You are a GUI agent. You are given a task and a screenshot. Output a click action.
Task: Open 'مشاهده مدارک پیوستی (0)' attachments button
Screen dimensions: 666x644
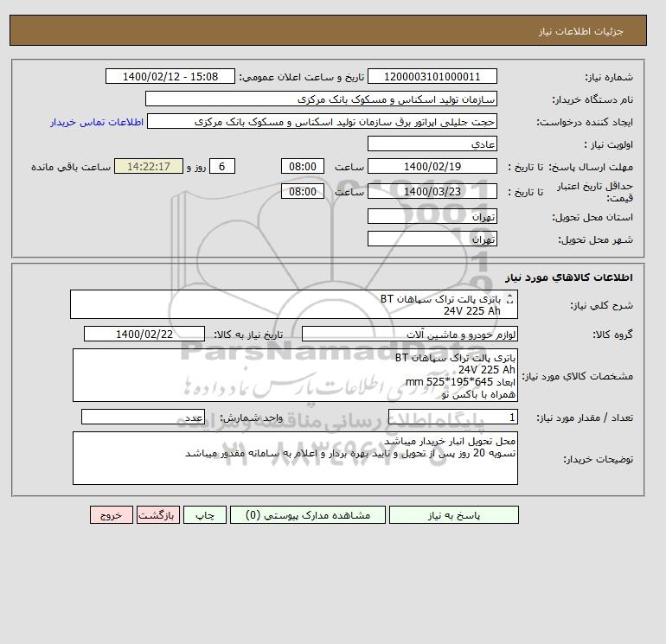coord(308,515)
